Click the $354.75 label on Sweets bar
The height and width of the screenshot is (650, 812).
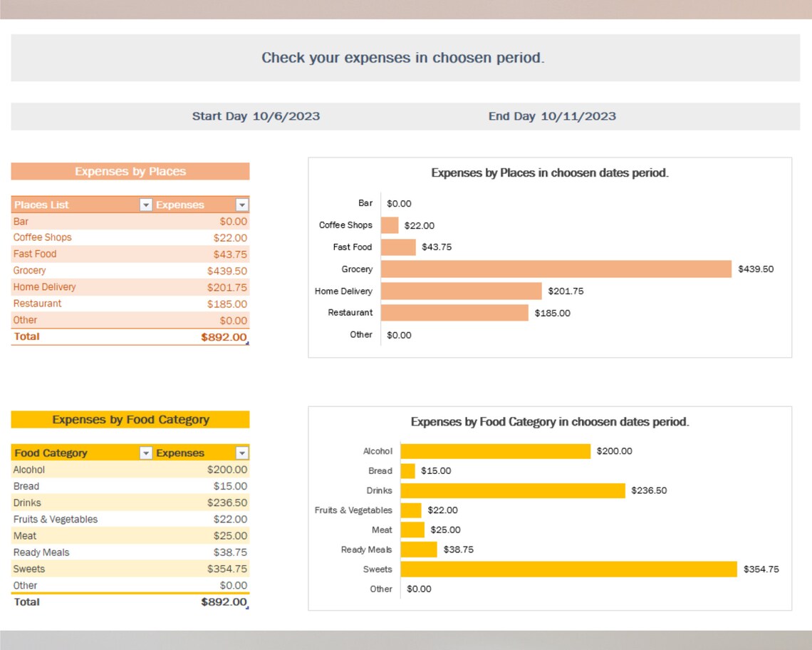pos(761,569)
